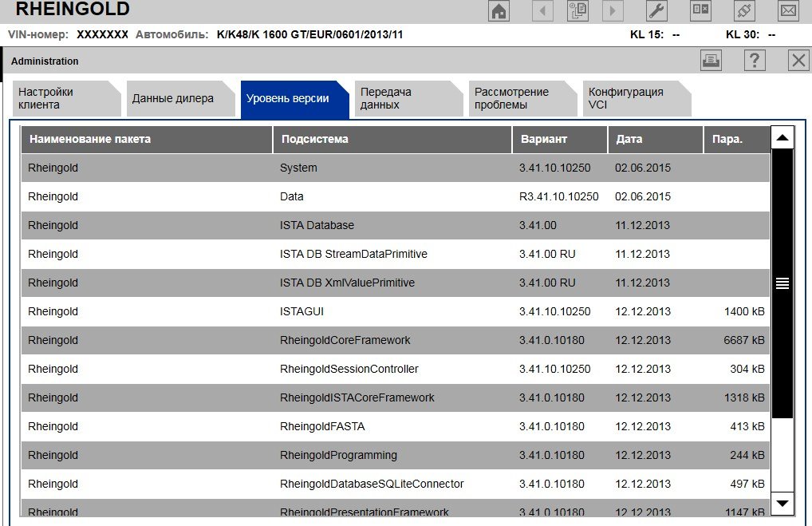
Task: Select the Передача данных tab
Action: click(401, 99)
